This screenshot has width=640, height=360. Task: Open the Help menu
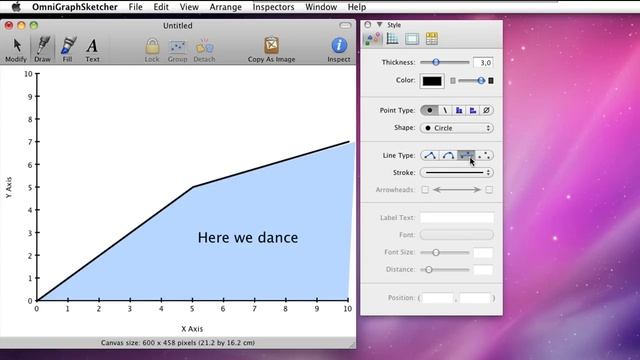(x=357, y=7)
